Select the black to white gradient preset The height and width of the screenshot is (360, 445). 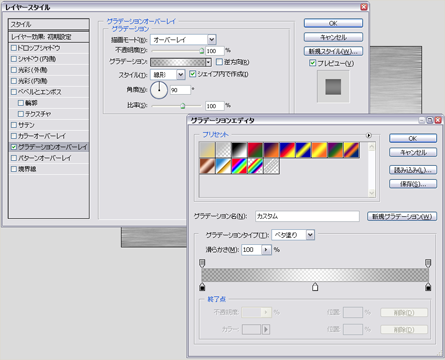point(239,150)
